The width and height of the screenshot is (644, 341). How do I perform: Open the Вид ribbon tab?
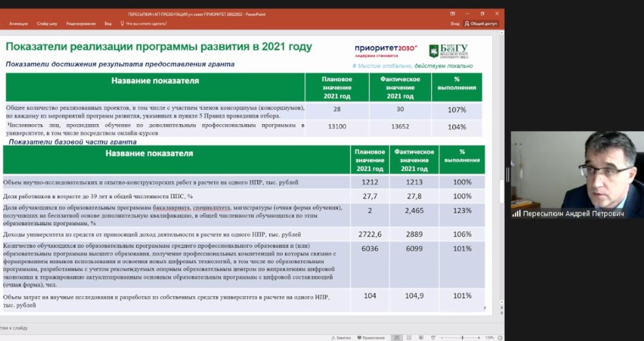point(108,24)
